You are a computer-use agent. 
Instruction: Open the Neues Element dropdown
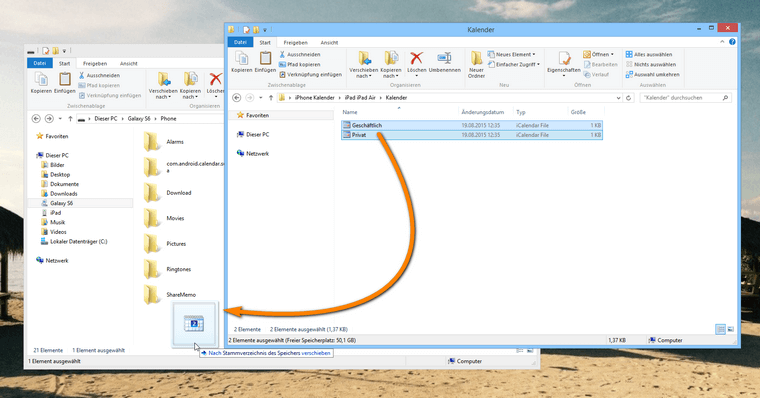512,54
